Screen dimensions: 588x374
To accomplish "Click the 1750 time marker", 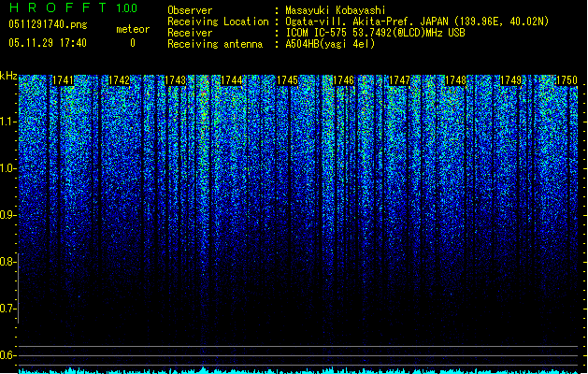I will pyautogui.click(x=566, y=80).
